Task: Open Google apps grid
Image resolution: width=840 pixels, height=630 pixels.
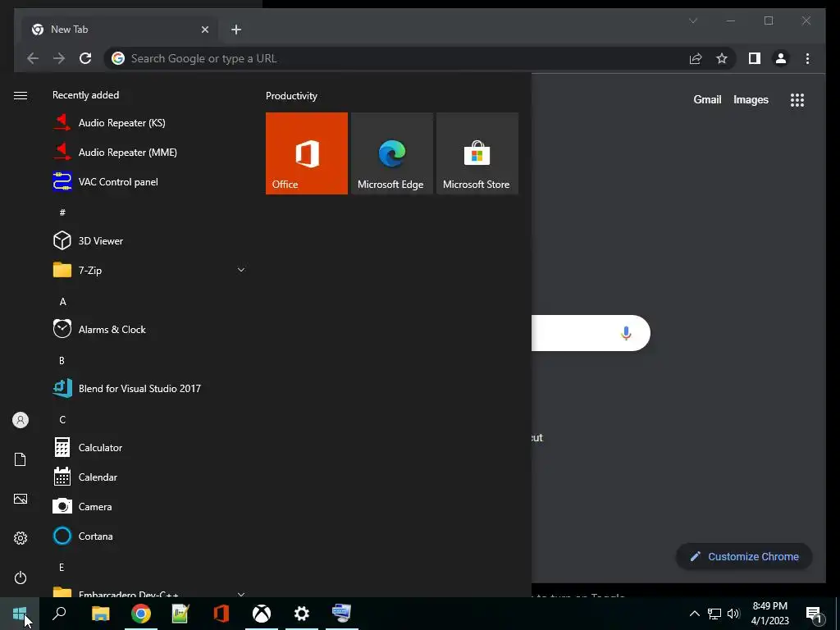Action: click(797, 100)
